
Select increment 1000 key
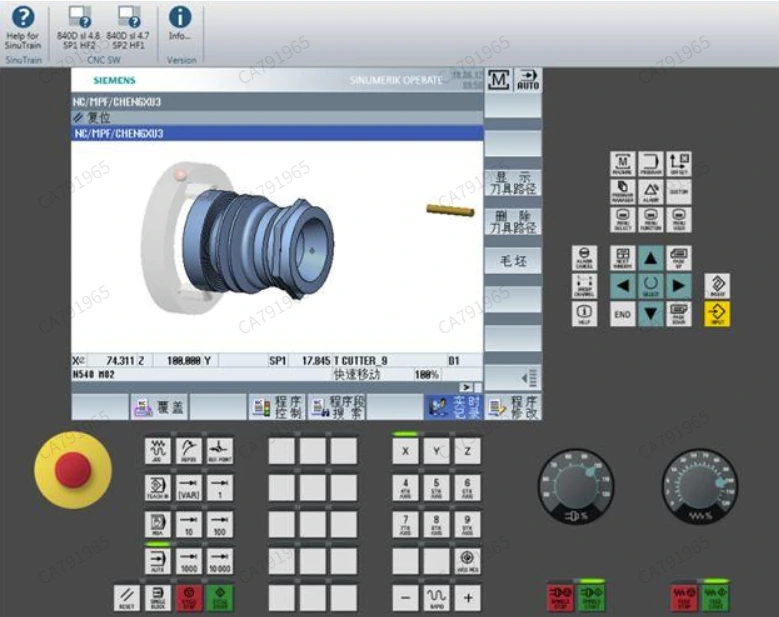pyautogui.click(x=189, y=561)
